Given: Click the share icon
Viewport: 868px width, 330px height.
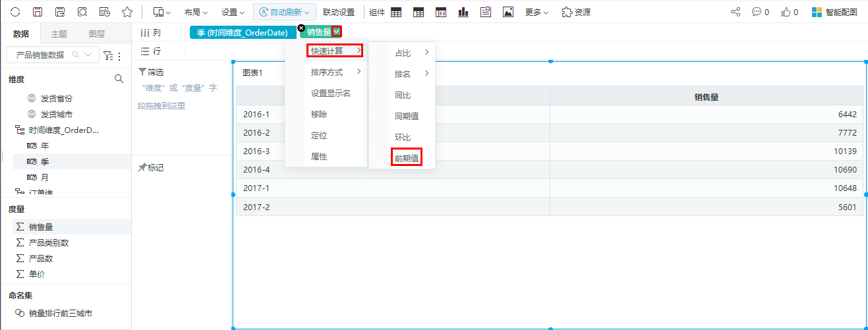Looking at the screenshot, I should pos(736,12).
